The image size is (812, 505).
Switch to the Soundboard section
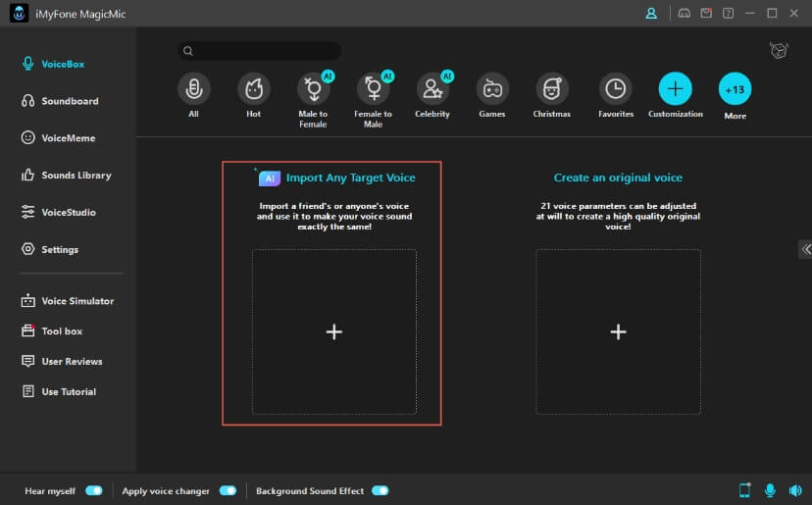pyautogui.click(x=60, y=101)
